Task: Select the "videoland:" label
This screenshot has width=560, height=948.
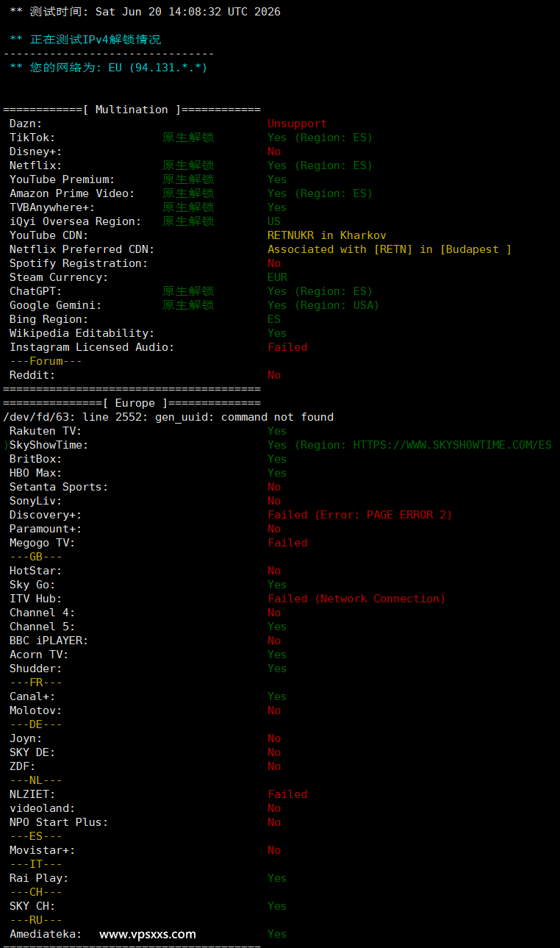Action: 43,808
